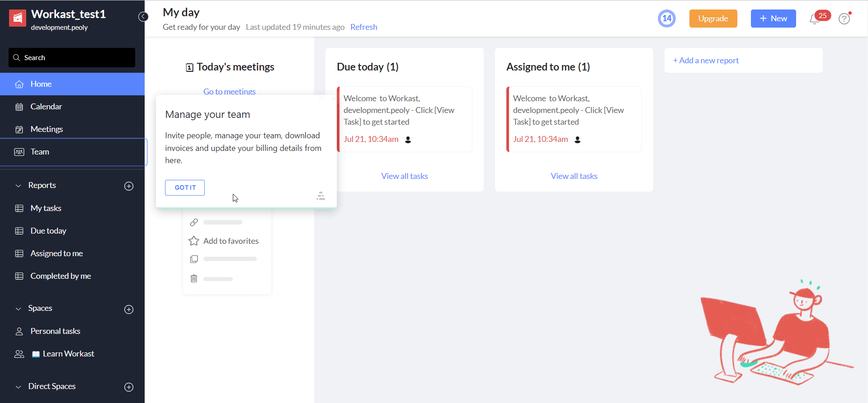This screenshot has width=868, height=403.
Task: Open Learn Workast space
Action: [x=72, y=354]
